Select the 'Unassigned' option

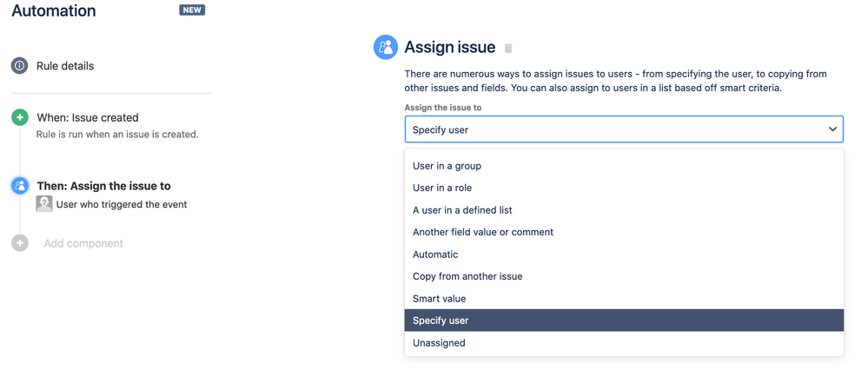pos(439,343)
